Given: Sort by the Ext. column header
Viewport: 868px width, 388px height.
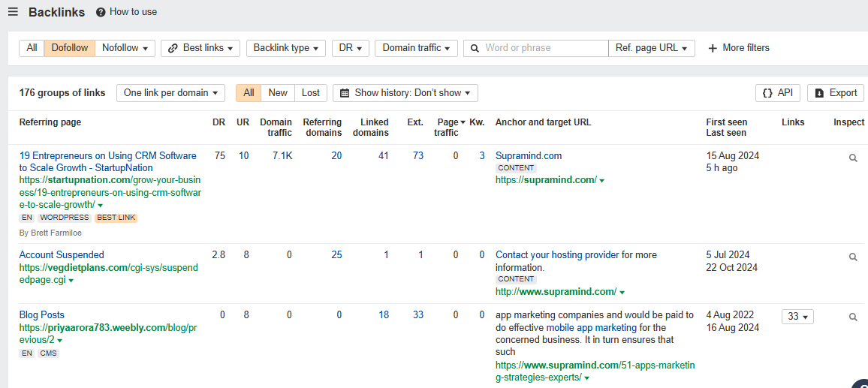Looking at the screenshot, I should tap(416, 122).
